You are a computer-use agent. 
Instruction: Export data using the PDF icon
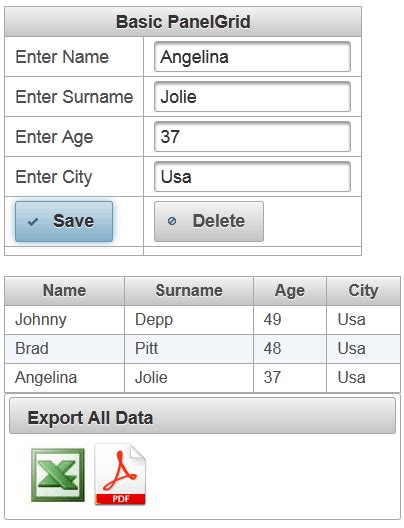pyautogui.click(x=120, y=474)
